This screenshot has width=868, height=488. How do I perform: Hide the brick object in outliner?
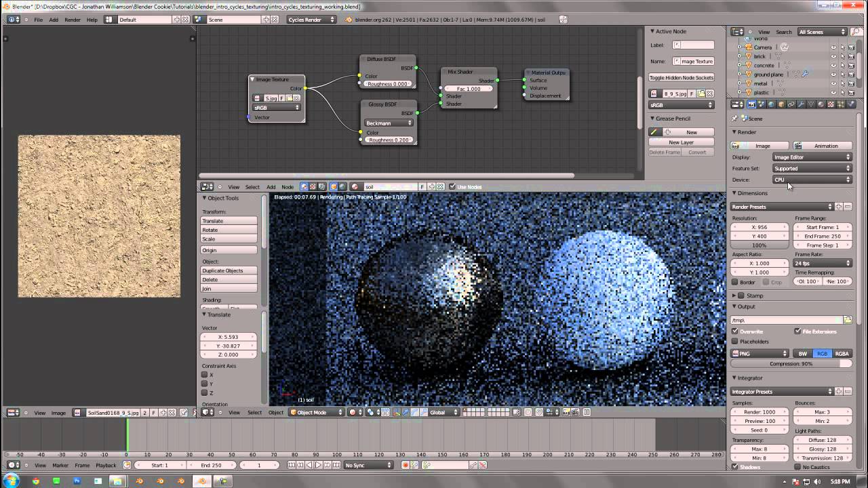833,56
